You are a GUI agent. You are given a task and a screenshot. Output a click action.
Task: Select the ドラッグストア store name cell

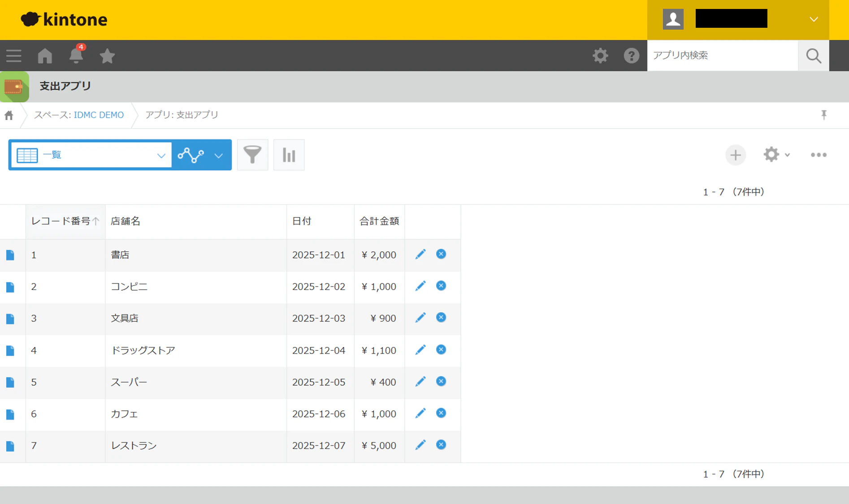point(196,350)
